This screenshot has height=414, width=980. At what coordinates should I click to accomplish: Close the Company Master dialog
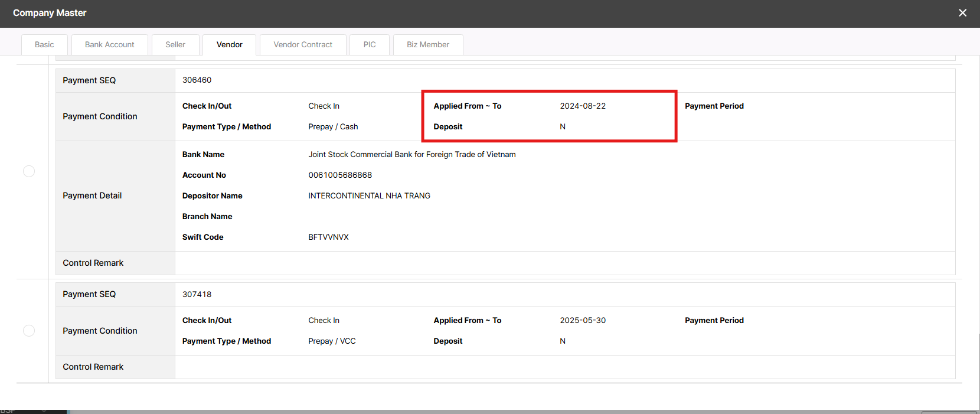tap(962, 13)
